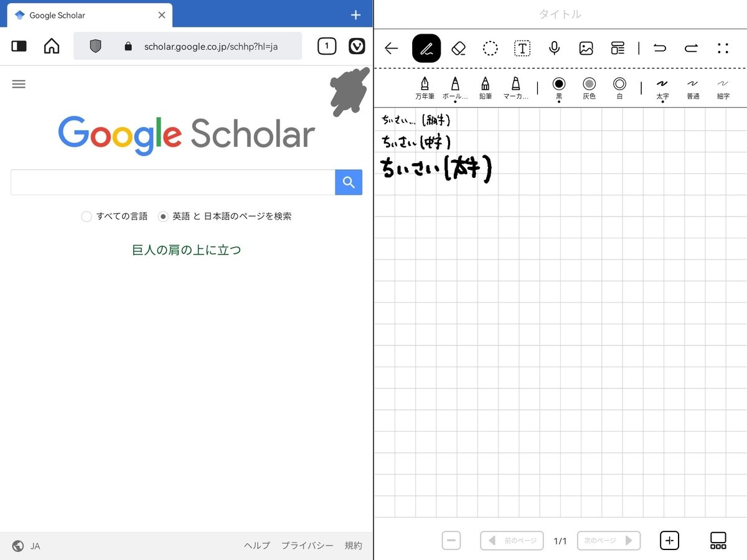Click the blue search magnifier button
Screen dimensions: 747x560
tap(349, 182)
